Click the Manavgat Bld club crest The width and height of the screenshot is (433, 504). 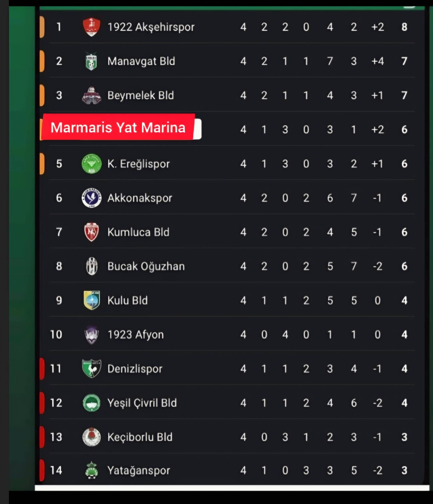91,61
